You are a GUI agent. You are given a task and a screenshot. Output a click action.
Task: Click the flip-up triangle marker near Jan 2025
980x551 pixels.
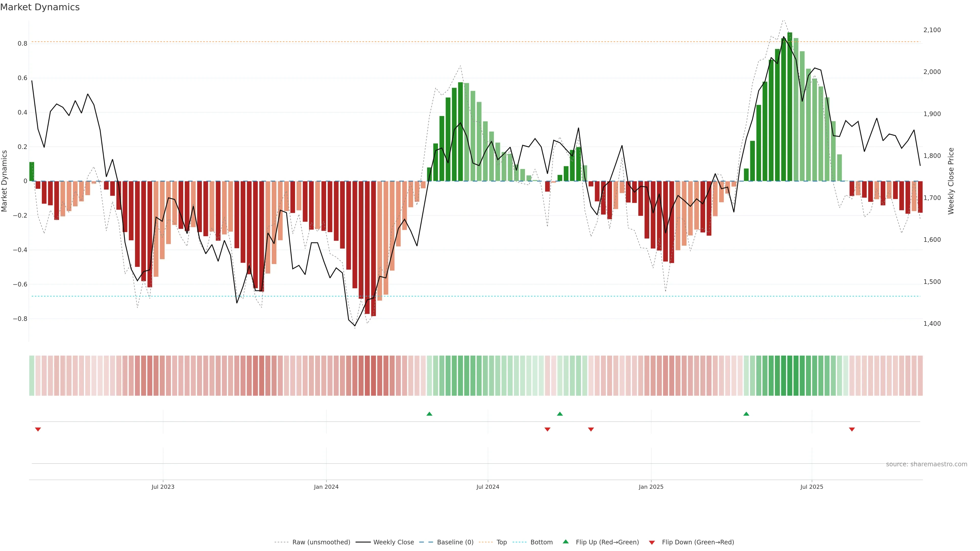746,414
